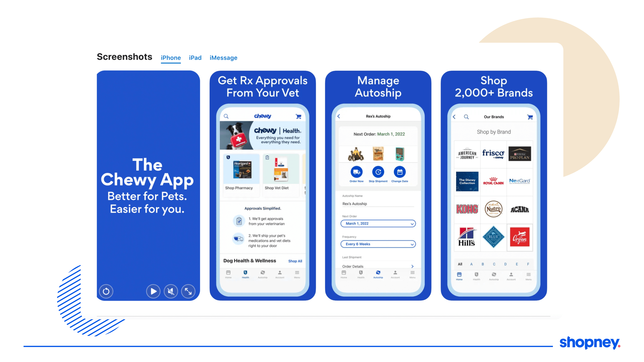Click the Mute icon on first screenshot
This screenshot has height=362, width=644.
(x=171, y=291)
